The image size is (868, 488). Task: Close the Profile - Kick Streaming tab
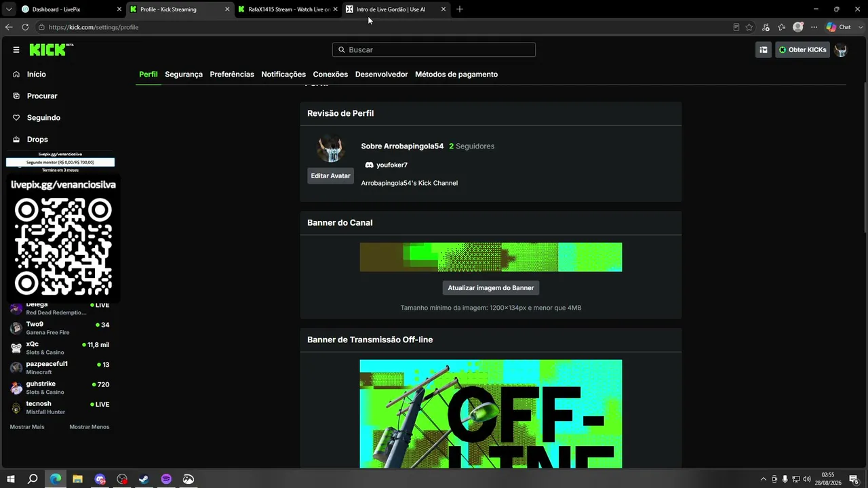[x=227, y=9]
